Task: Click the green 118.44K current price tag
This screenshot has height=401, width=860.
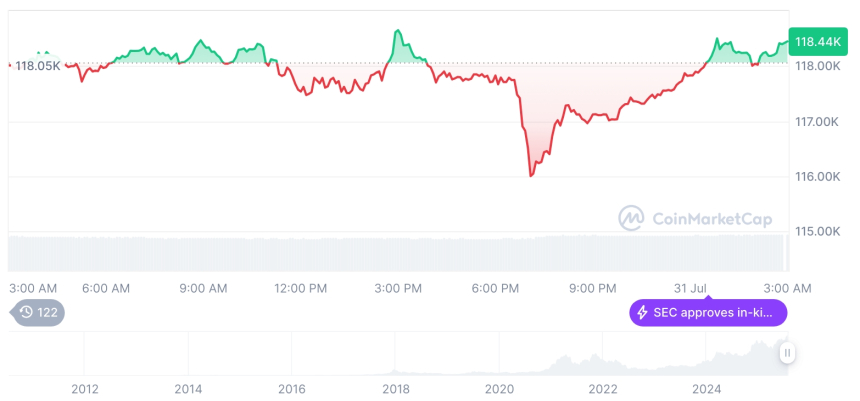Action: 817,42
